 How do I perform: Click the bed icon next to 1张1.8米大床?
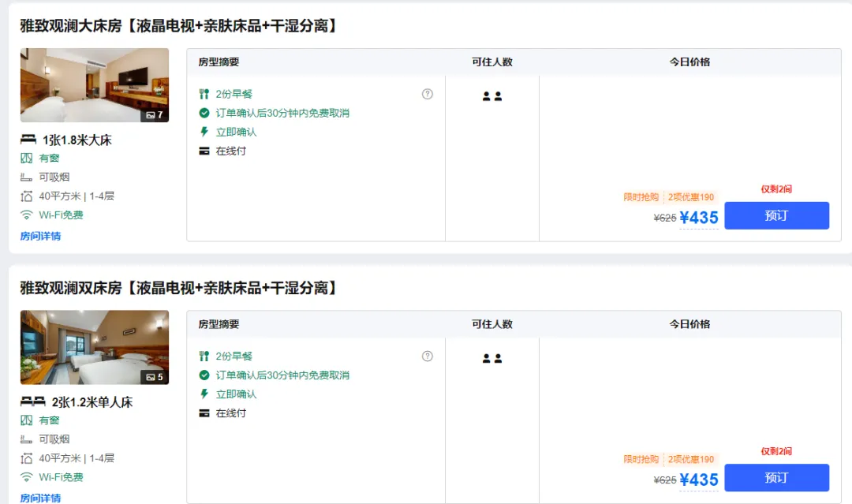[28, 140]
